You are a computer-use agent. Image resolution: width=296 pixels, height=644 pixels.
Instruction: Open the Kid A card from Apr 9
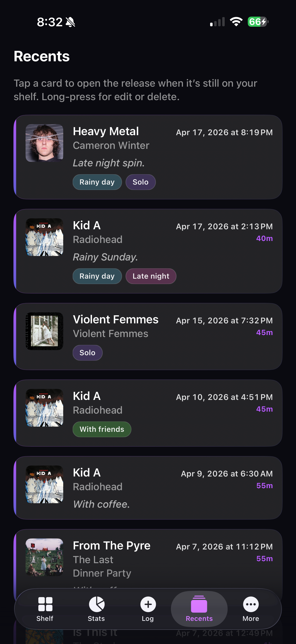click(148, 488)
